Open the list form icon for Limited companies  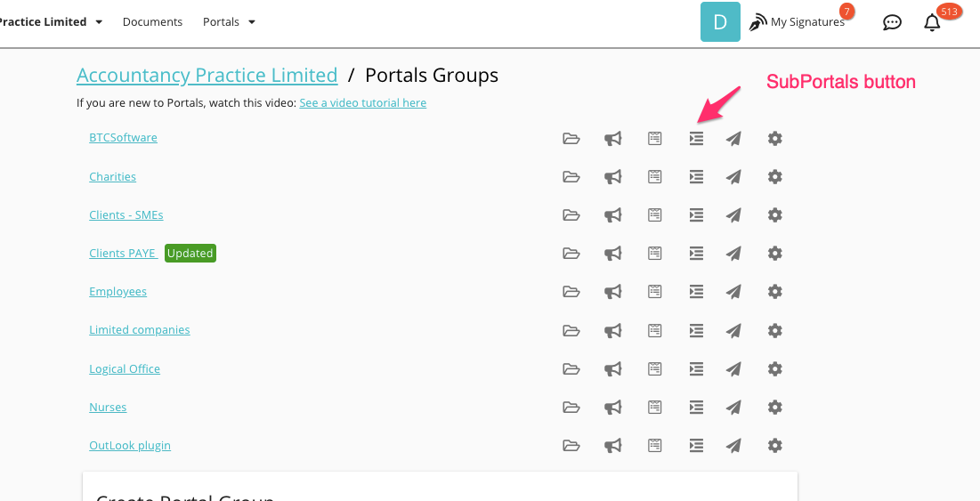[655, 330]
